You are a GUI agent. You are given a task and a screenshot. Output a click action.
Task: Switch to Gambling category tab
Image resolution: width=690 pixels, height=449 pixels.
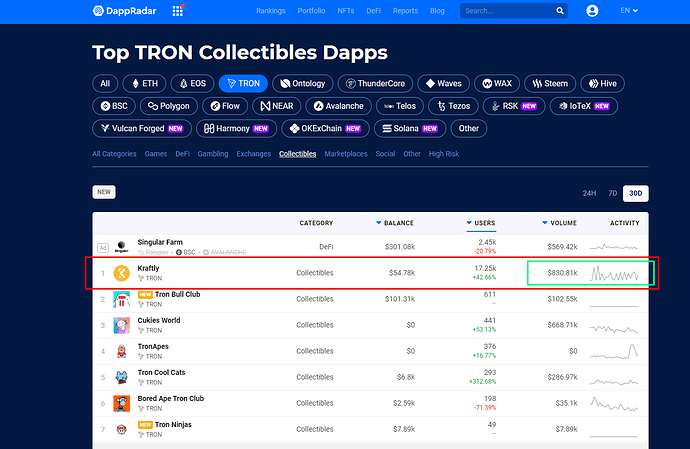point(213,154)
